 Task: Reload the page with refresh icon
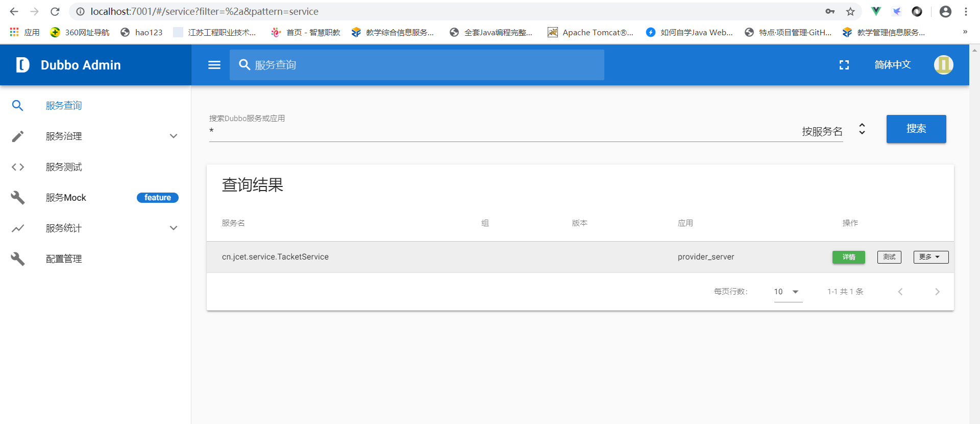click(x=55, y=11)
